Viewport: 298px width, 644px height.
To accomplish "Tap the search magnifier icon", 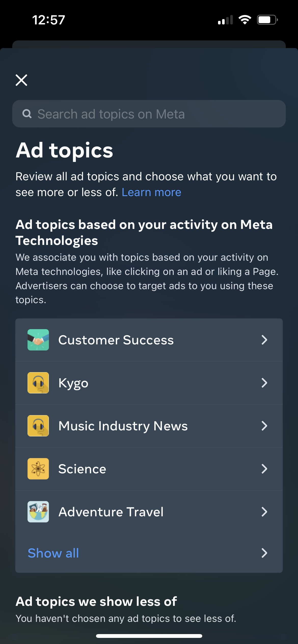I will 27,114.
